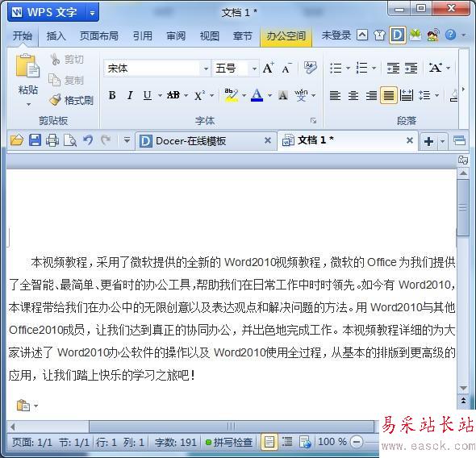Toggle Underline formatting
Image resolution: width=476 pixels, height=458 pixels.
click(x=147, y=95)
